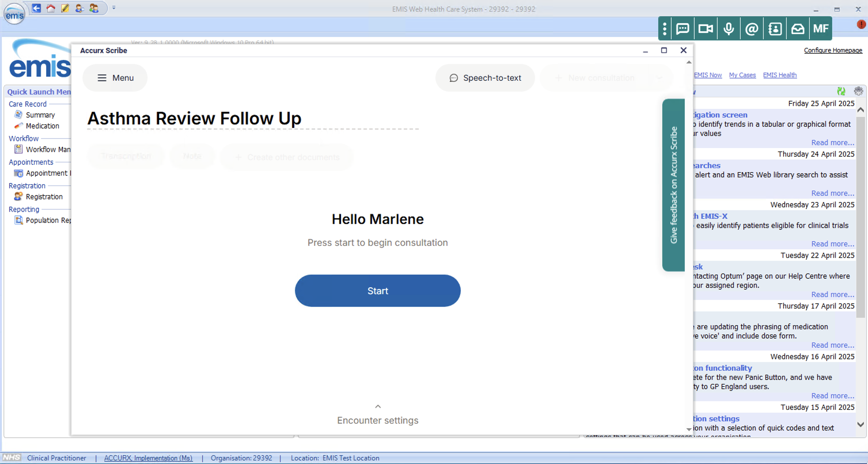Click the blue back arrow icon in EMIS toolbar
868x464 pixels.
point(36,8)
